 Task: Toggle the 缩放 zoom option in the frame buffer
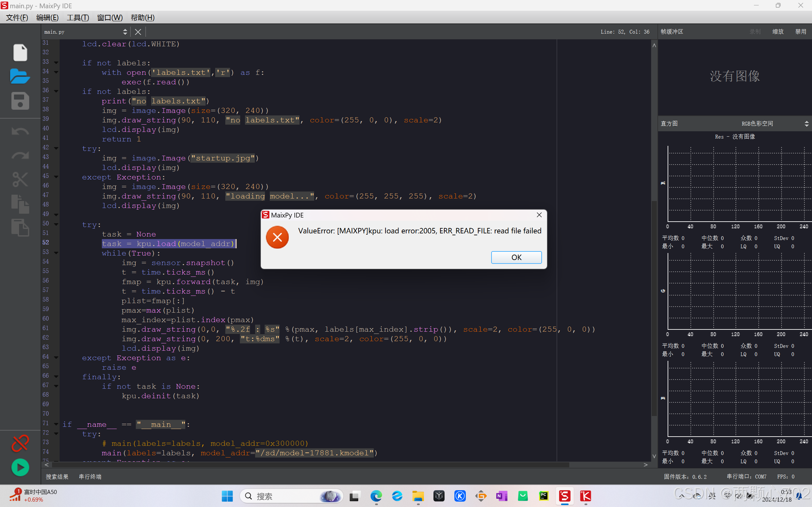777,31
